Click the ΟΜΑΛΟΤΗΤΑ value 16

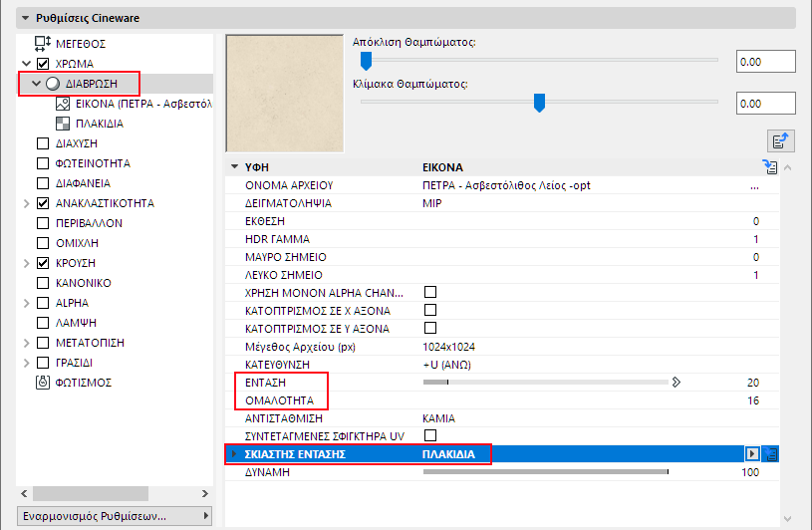[753, 400]
